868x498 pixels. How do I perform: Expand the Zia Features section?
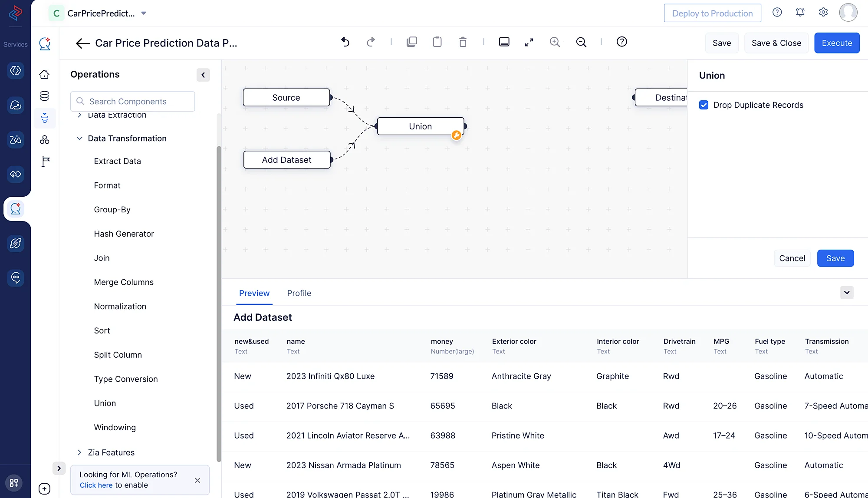point(79,452)
